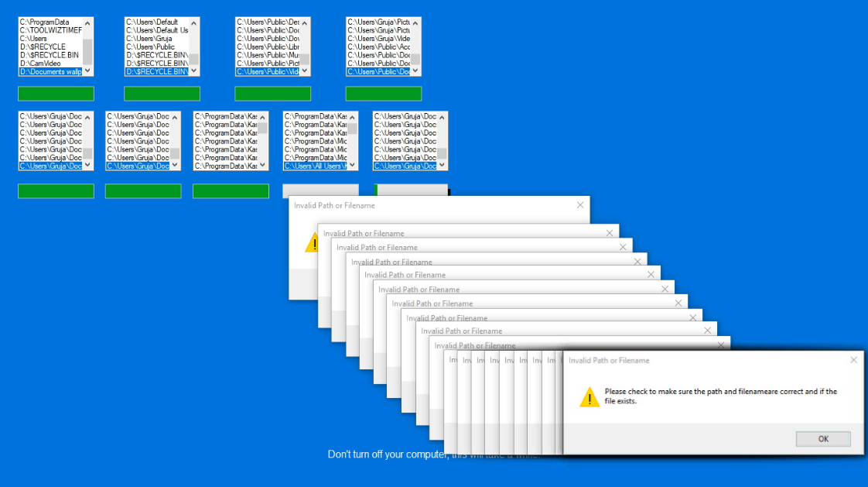Click the 'Please check to make sure' message text
This screenshot has height=487, width=868.
coord(721,396)
